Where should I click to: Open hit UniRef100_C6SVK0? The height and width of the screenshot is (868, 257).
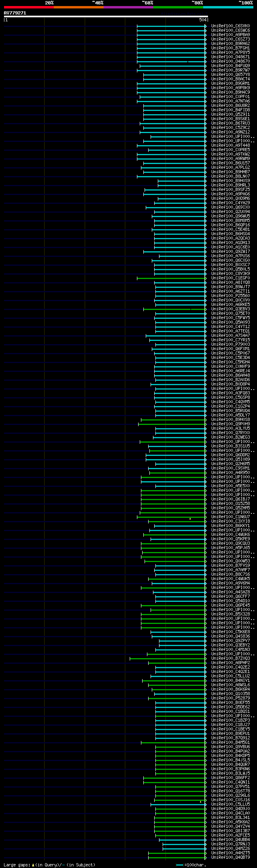point(230,26)
